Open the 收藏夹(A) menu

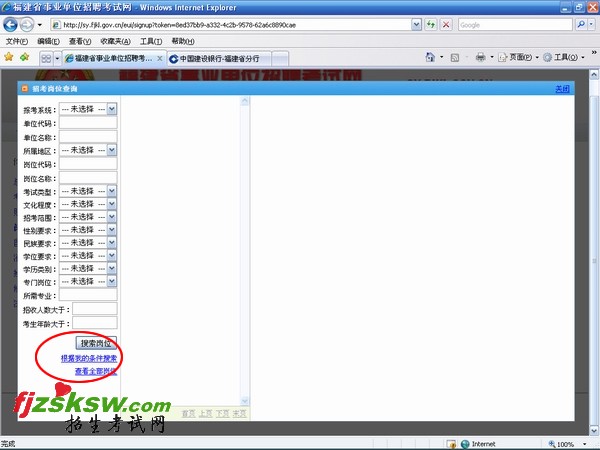point(115,41)
